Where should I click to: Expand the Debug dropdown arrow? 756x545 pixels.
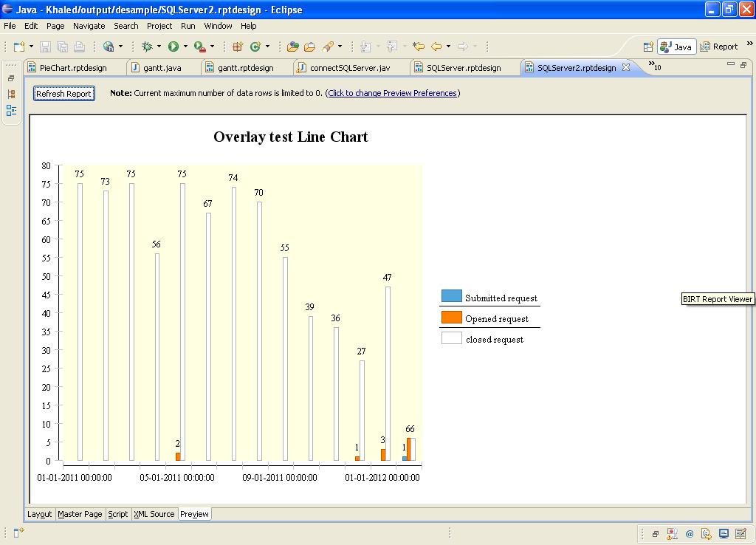click(159, 47)
